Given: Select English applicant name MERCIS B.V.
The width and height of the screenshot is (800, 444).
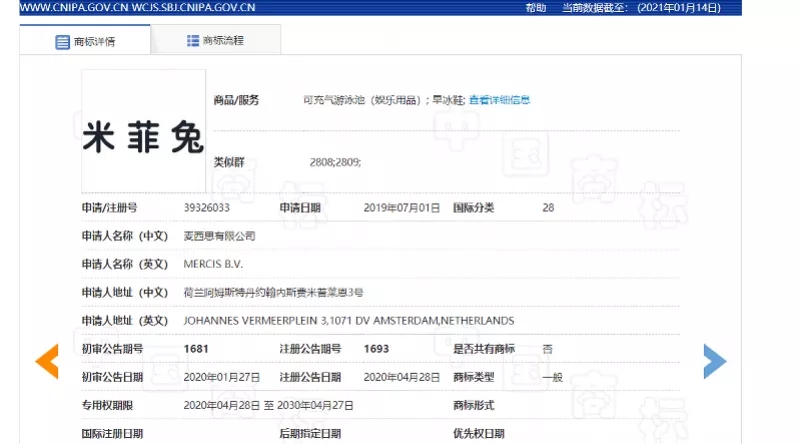Looking at the screenshot, I should pyautogui.click(x=213, y=264).
